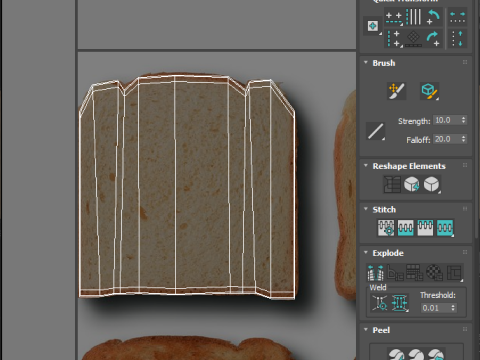This screenshot has height=360, width=480.
Task: Collapse the Explode rollout
Action: coord(366,253)
